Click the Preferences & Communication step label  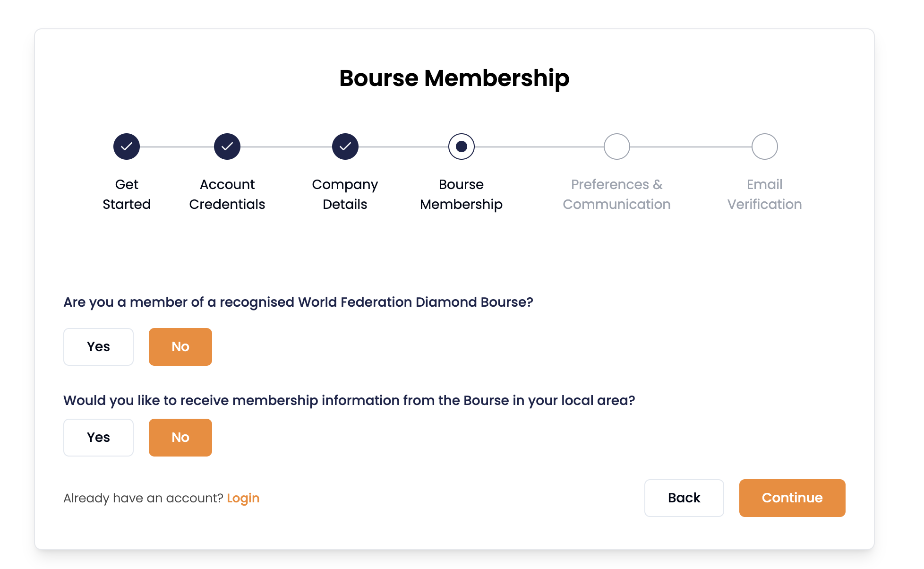(x=617, y=194)
